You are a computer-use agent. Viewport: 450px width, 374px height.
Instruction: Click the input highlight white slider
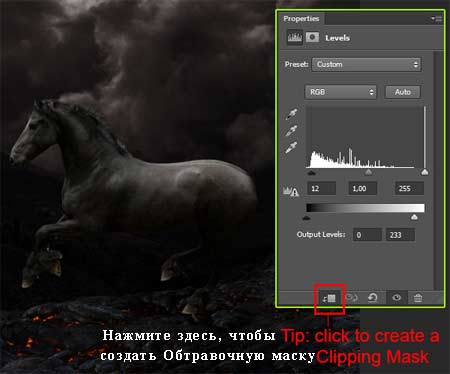pos(424,172)
